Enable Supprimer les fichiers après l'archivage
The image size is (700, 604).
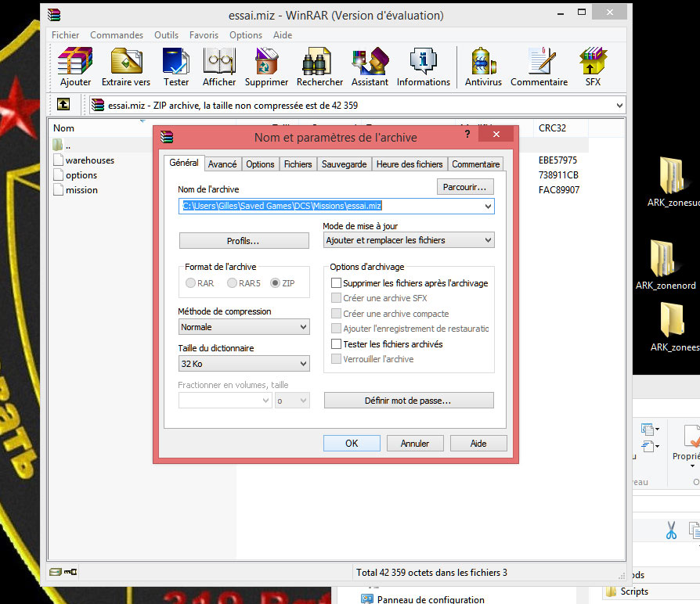click(337, 283)
